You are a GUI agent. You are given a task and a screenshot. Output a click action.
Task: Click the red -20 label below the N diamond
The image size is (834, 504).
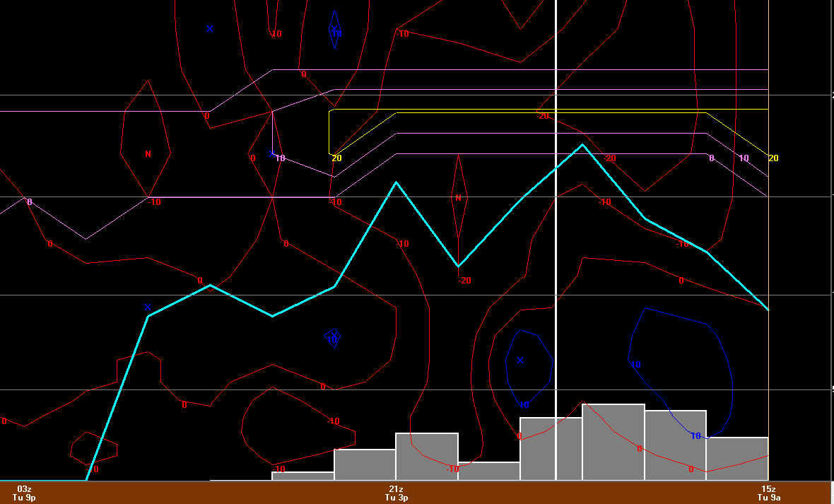pos(464,281)
